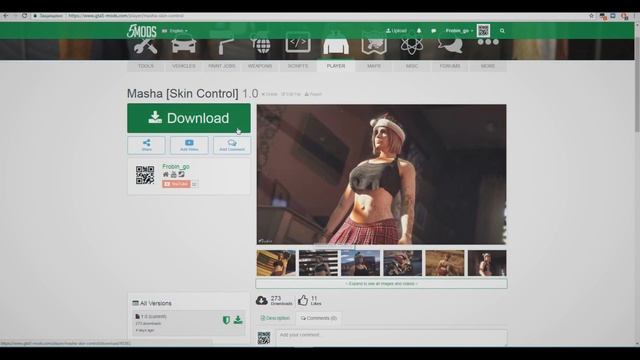Click the '273 Downloads' counter text
This screenshot has width=640, height=360.
coord(281,301)
